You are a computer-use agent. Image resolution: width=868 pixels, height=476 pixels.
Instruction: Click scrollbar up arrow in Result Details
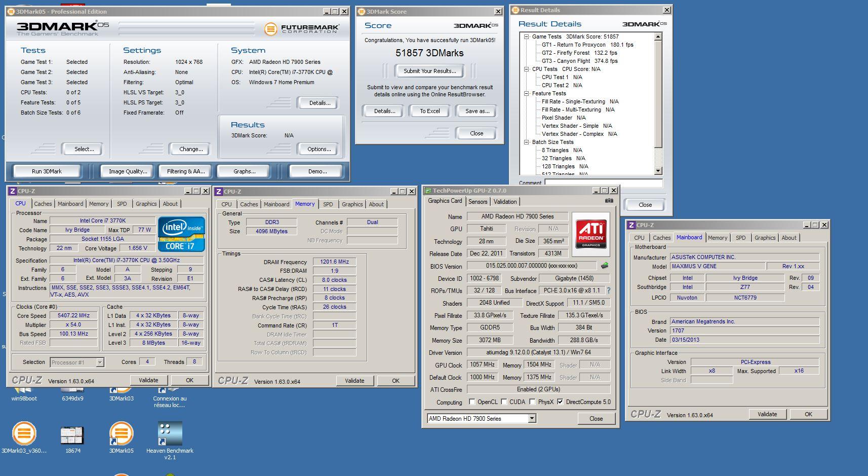[x=658, y=36]
